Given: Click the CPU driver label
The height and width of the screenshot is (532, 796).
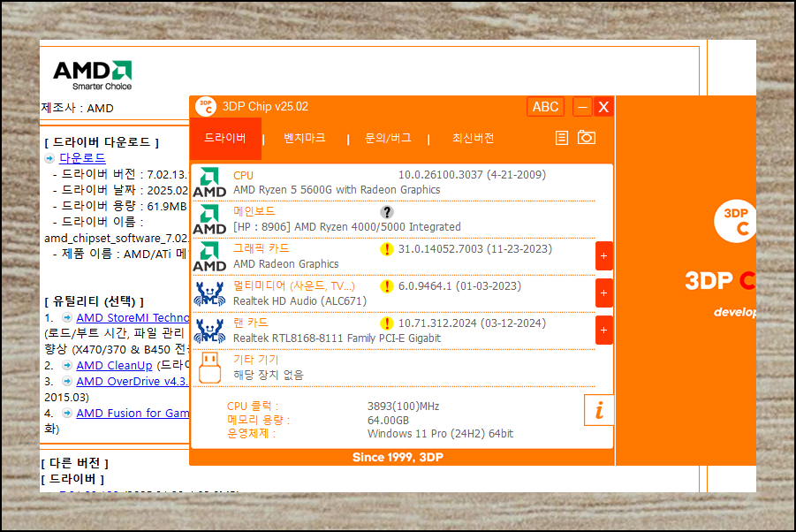Looking at the screenshot, I should pyautogui.click(x=243, y=176).
